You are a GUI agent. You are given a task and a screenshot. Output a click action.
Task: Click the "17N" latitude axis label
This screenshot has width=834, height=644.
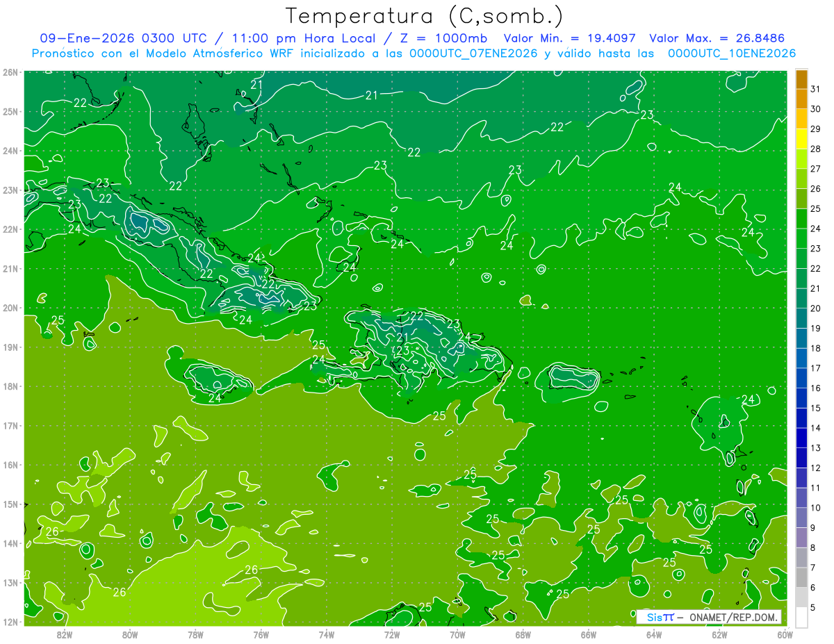[x=10, y=426]
